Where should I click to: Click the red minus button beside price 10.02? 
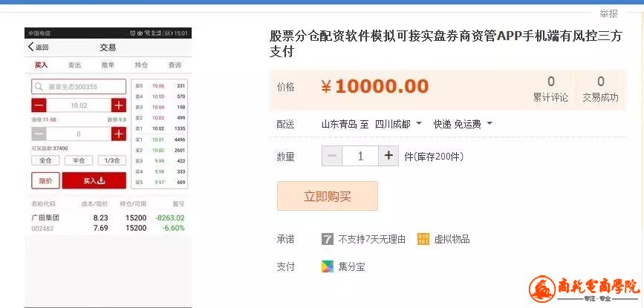(x=39, y=105)
